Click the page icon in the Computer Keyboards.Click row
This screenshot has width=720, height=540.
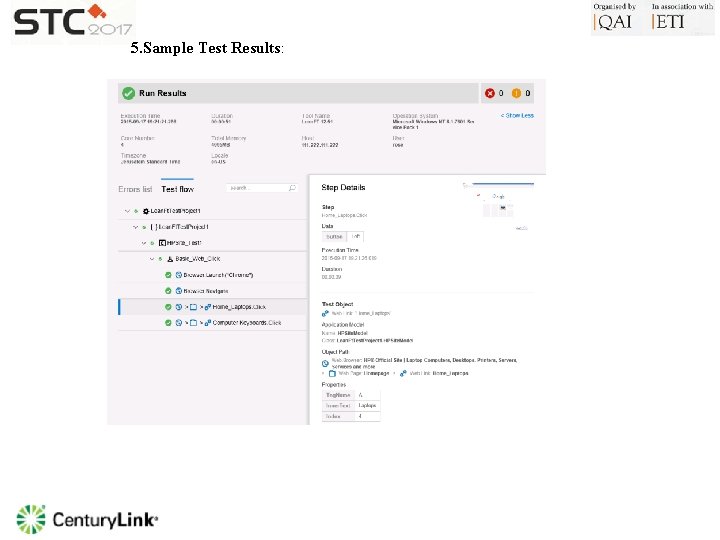193,323
